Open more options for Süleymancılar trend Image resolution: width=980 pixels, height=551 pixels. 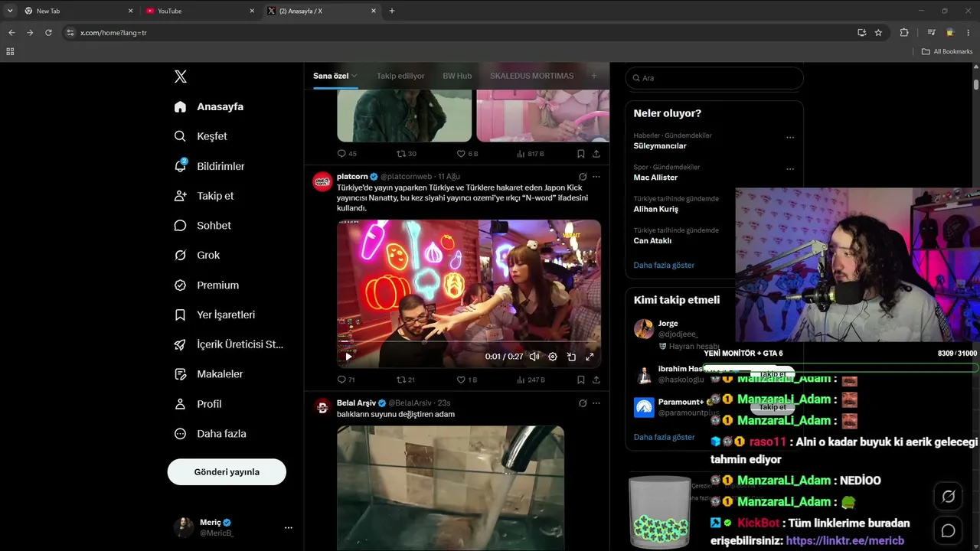(x=790, y=138)
